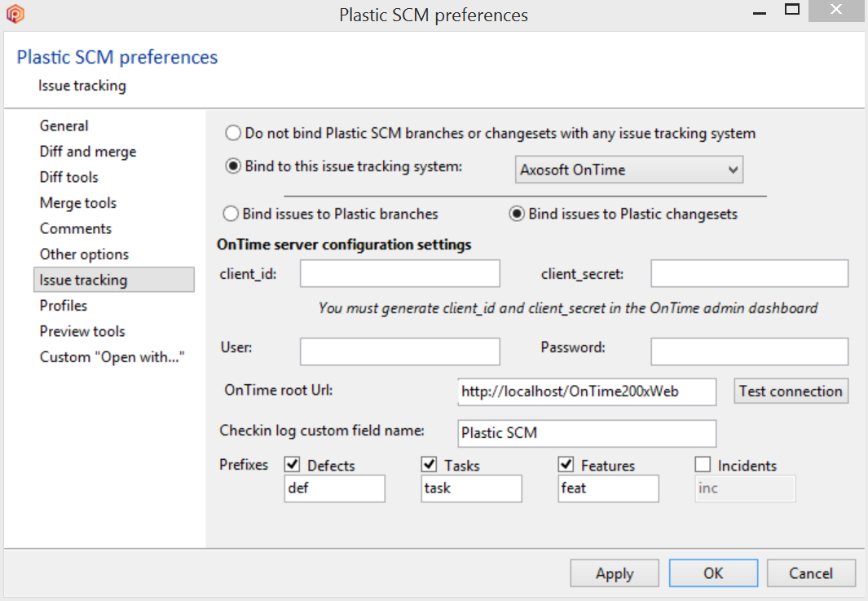Open the Custom "Open with..." section
Screen dimensions: 868x601
pyautogui.click(x=112, y=356)
